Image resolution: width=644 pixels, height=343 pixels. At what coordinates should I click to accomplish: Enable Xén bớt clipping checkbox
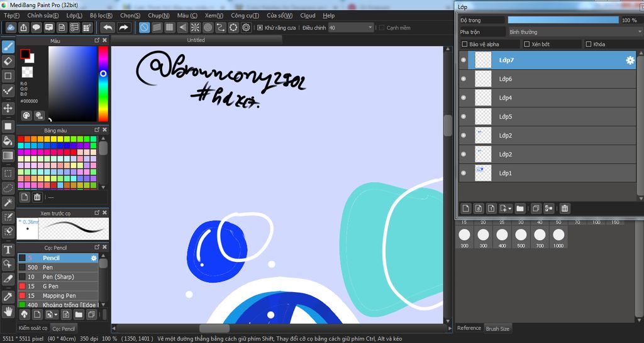click(x=527, y=44)
